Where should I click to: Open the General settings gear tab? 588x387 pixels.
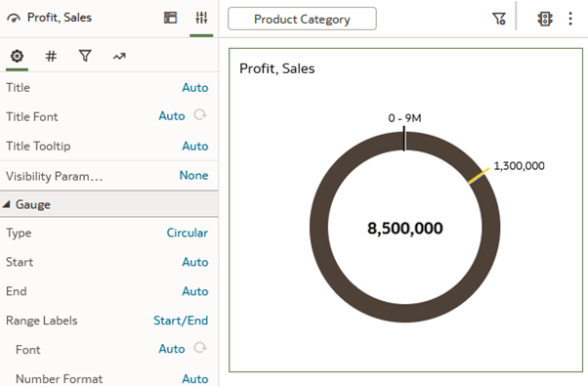click(x=17, y=57)
